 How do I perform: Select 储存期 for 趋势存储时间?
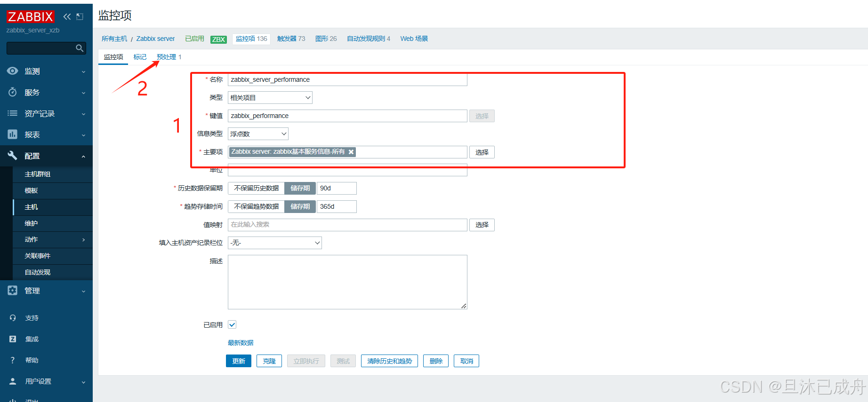(300, 206)
